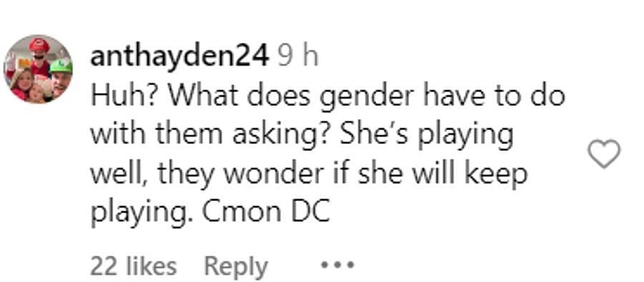Viewport: 644px width, 282px height.
Task: Start a reply to anthayden24
Action: coord(235,266)
